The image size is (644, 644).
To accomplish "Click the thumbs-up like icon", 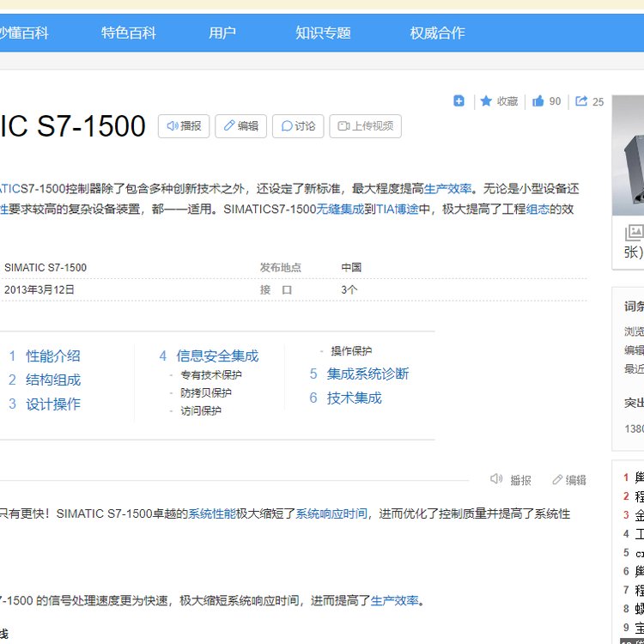I will pos(538,101).
